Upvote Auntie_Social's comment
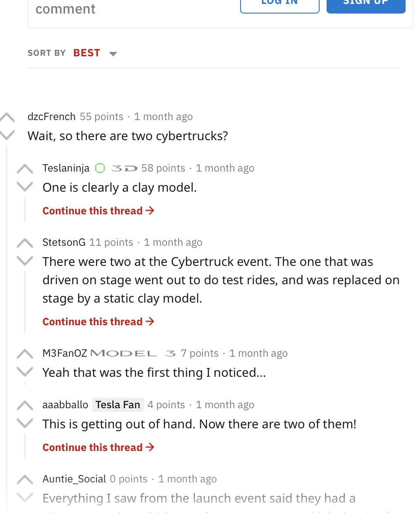 tap(25, 480)
